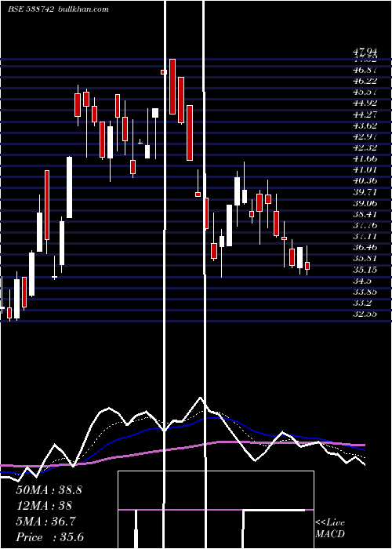This screenshot has width=392, height=549.
Task: Select the 46.87 price axis label
Action: pos(365,70)
